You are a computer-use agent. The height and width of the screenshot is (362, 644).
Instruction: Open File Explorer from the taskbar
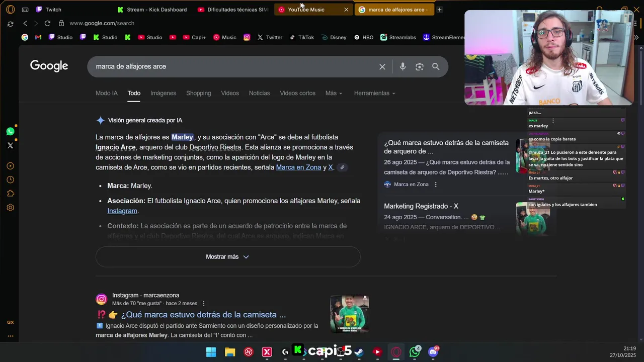[x=230, y=352]
